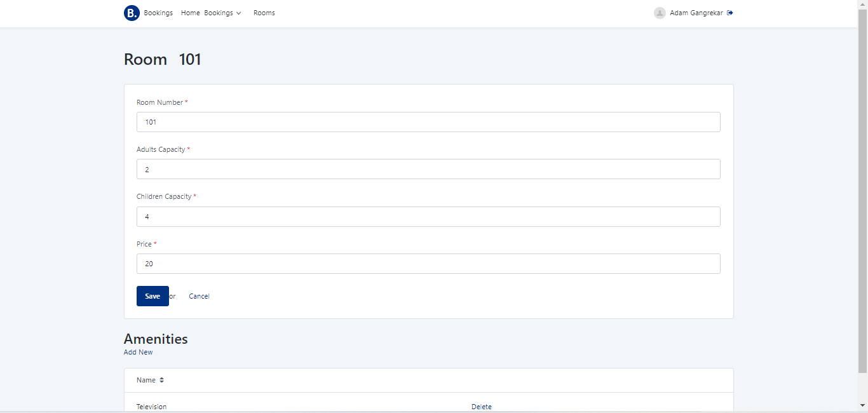The width and height of the screenshot is (868, 413).
Task: Open the Home menu item
Action: coord(190,13)
